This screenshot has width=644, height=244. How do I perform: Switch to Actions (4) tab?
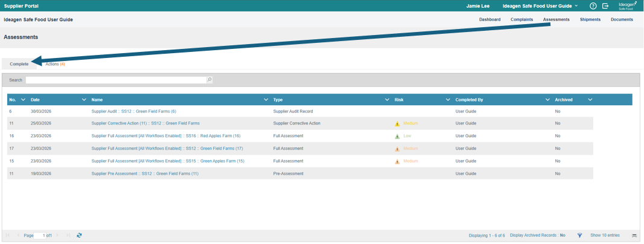point(55,64)
